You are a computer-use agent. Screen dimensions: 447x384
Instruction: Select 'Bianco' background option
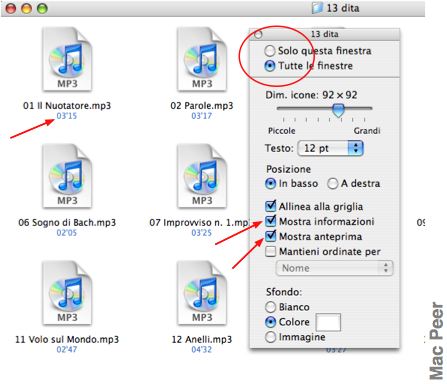pos(270,307)
